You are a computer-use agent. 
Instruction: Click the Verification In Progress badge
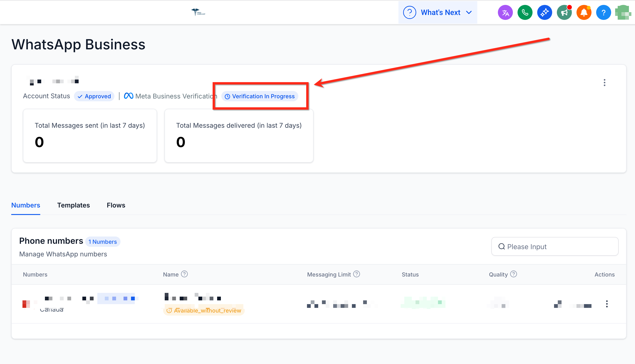(x=260, y=96)
